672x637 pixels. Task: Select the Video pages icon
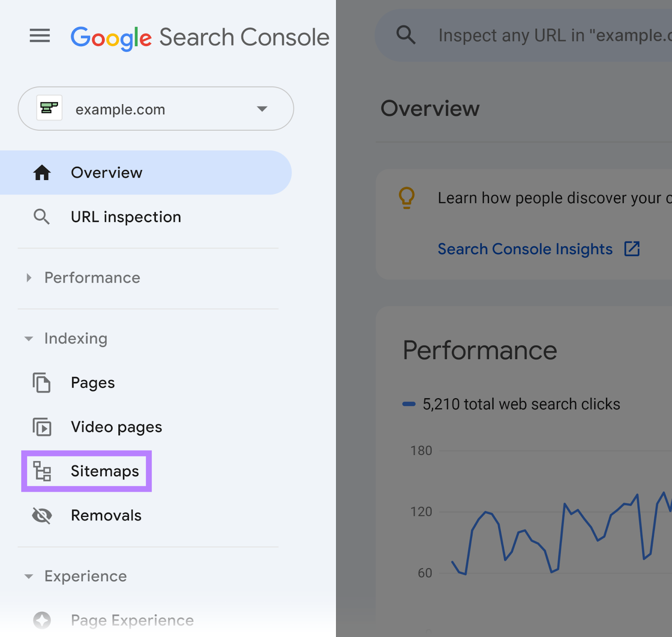tap(42, 427)
